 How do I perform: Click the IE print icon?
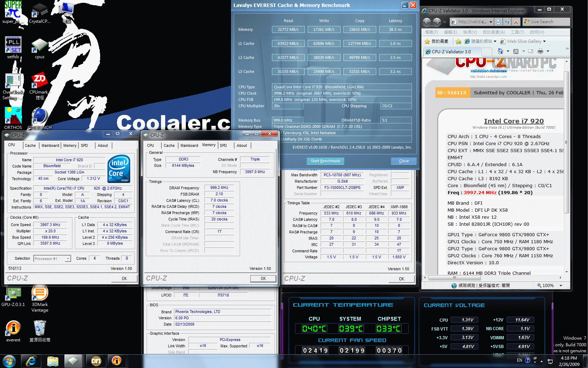(x=540, y=52)
